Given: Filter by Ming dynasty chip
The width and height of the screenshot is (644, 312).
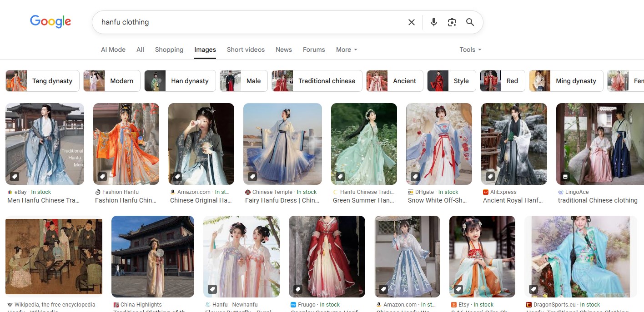Looking at the screenshot, I should pos(566,81).
